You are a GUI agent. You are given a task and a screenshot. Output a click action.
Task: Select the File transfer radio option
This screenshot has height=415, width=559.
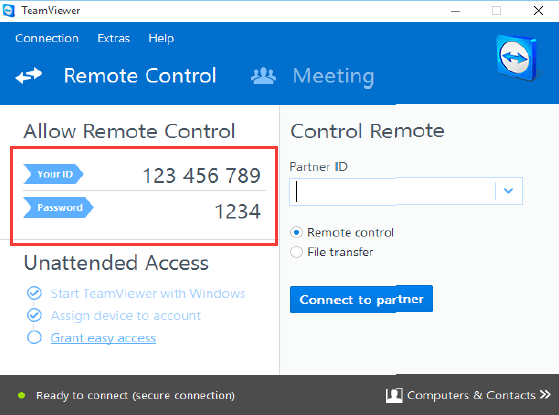click(x=296, y=252)
